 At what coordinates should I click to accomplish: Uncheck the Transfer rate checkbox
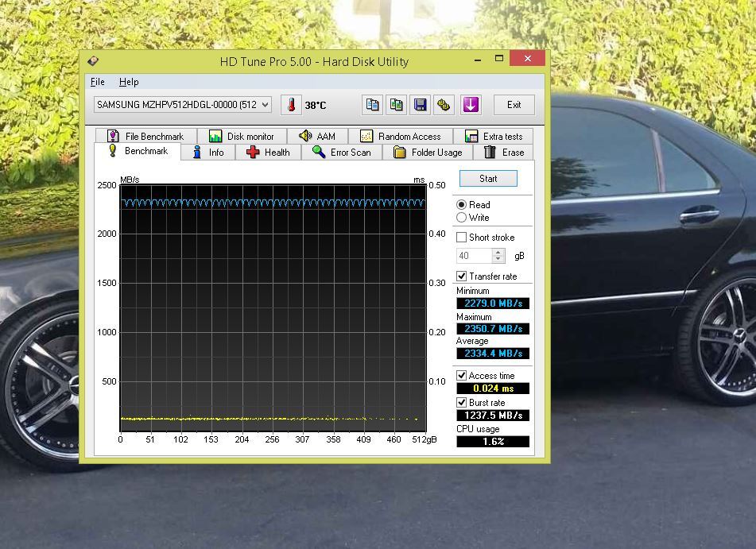(x=462, y=276)
